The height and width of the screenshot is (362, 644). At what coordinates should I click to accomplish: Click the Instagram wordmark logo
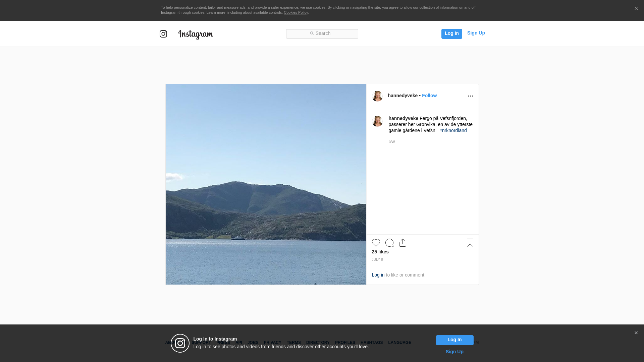tap(196, 34)
